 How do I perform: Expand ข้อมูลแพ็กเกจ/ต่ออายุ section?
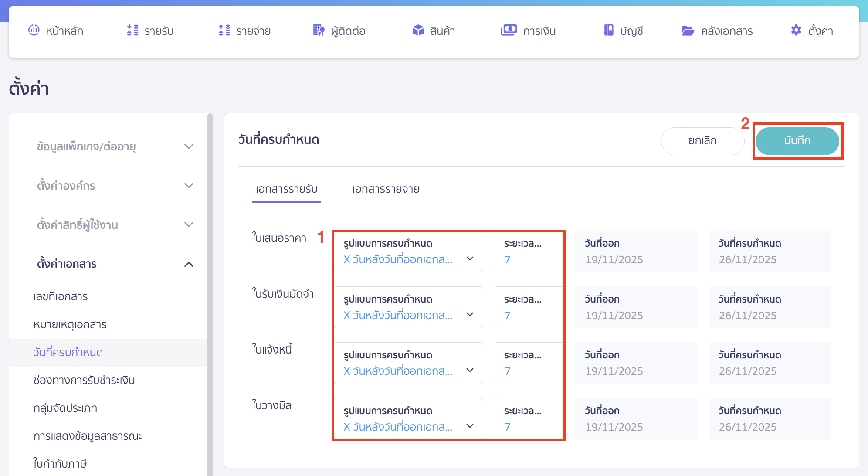click(x=189, y=146)
